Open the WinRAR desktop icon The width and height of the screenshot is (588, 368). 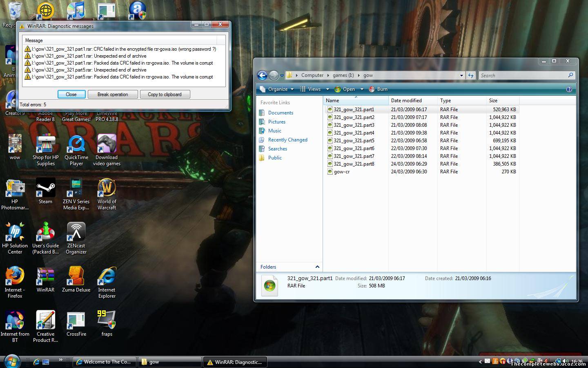45,280
